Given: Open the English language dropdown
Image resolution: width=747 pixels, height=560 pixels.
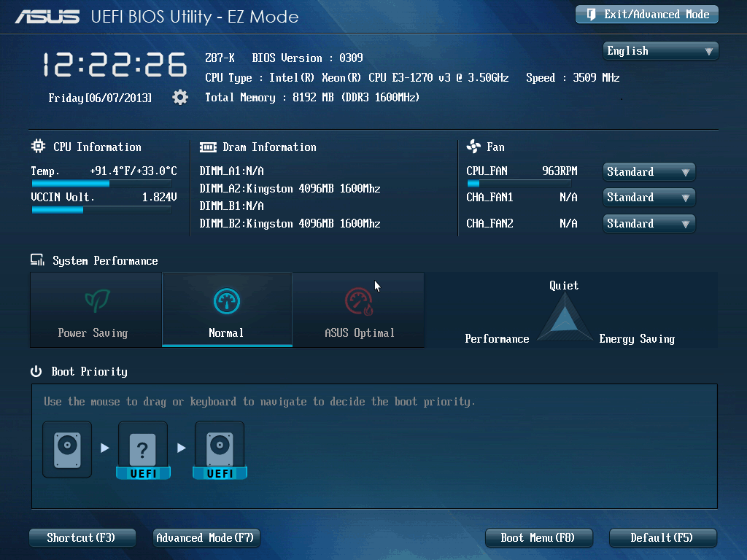Looking at the screenshot, I should point(660,51).
